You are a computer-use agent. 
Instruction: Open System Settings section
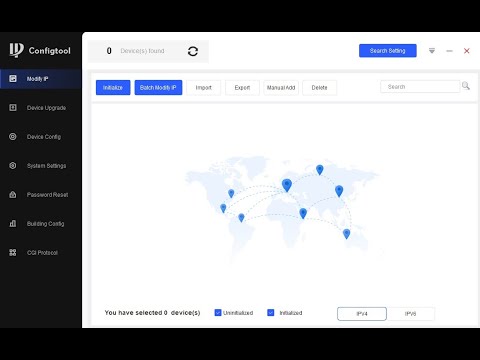pyautogui.click(x=41, y=166)
